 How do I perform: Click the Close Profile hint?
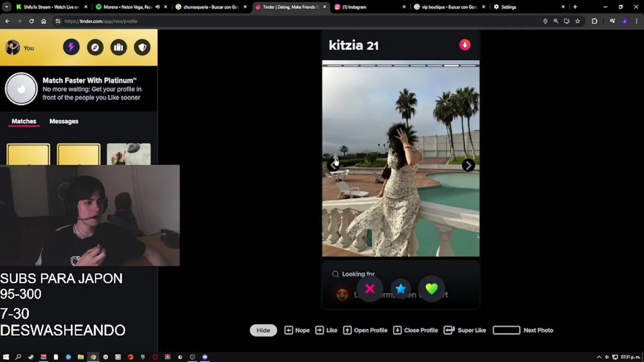[415, 330]
